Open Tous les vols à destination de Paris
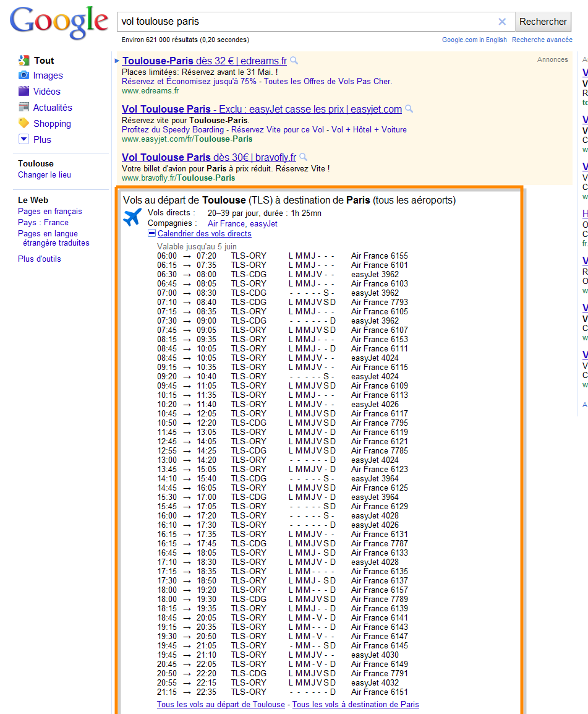This screenshot has width=588, height=714. [x=356, y=705]
